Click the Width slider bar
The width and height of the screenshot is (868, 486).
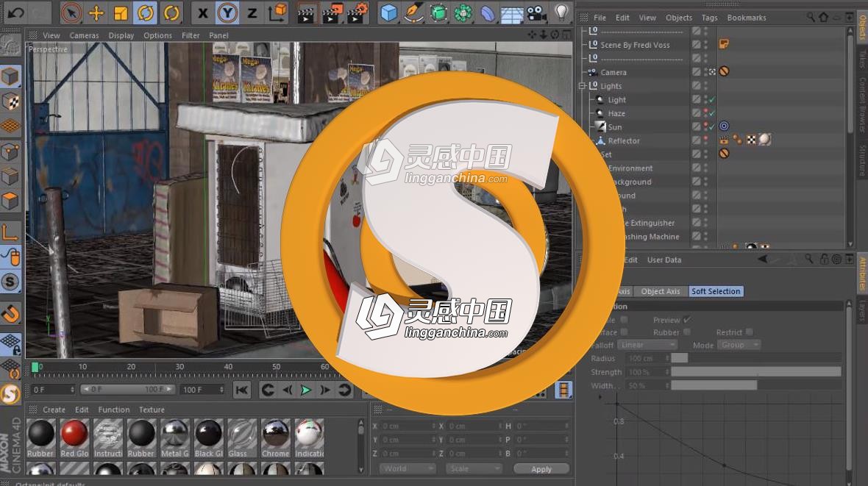pyautogui.click(x=755, y=385)
